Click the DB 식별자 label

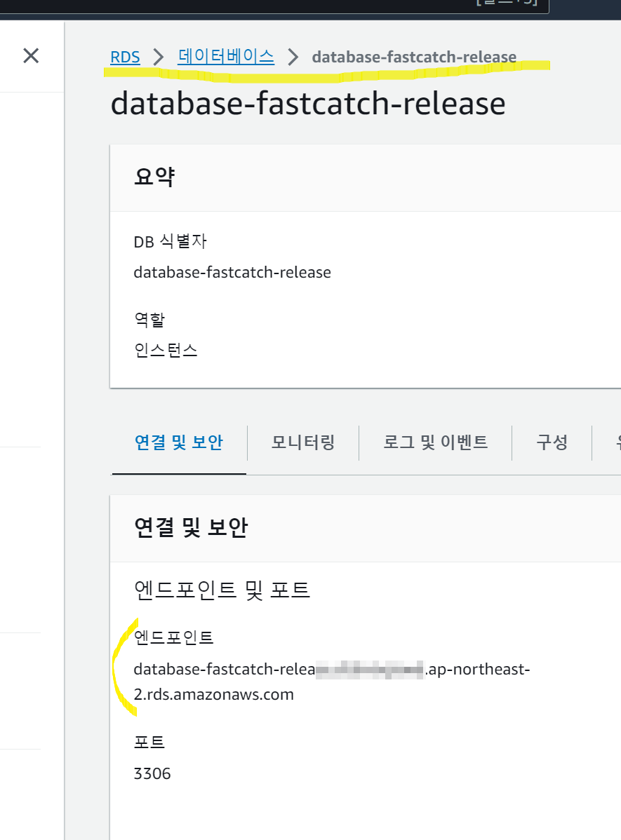click(170, 242)
